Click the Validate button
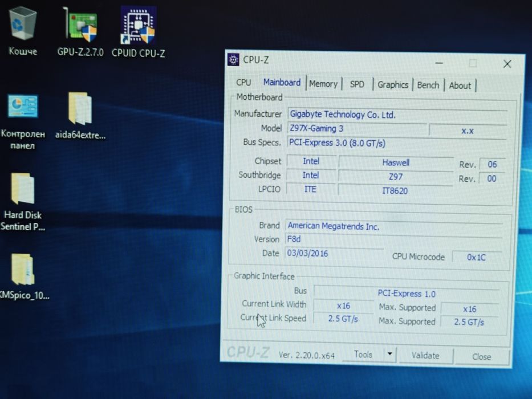The width and height of the screenshot is (532, 399). pyautogui.click(x=425, y=356)
